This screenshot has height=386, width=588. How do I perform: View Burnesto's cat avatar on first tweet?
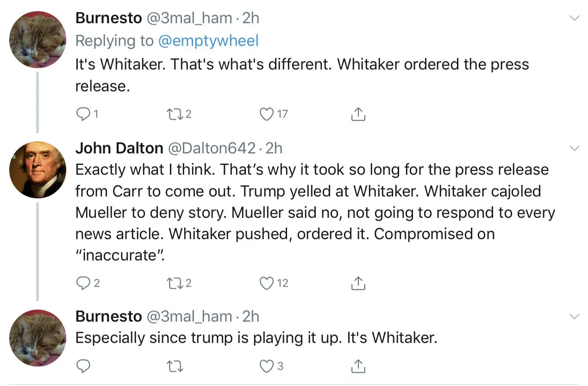(x=38, y=39)
